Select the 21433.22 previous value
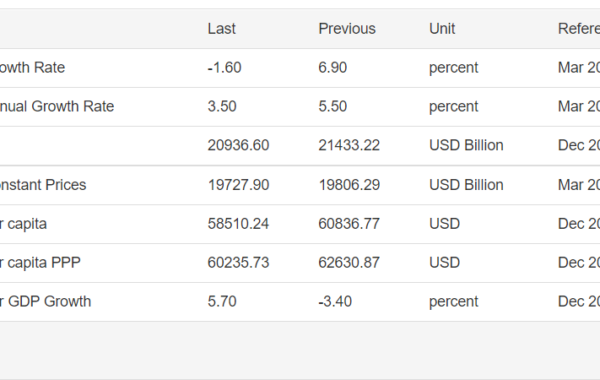The width and height of the screenshot is (600, 380). point(349,145)
